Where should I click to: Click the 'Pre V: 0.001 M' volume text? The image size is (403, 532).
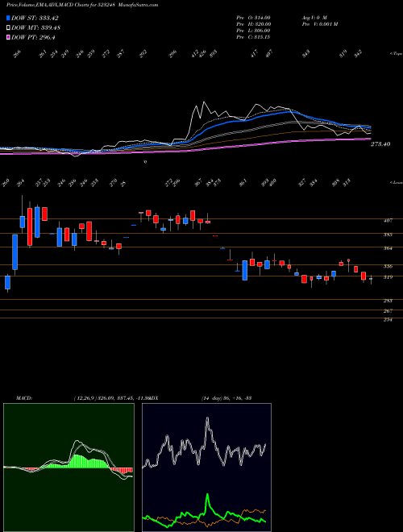319,24
